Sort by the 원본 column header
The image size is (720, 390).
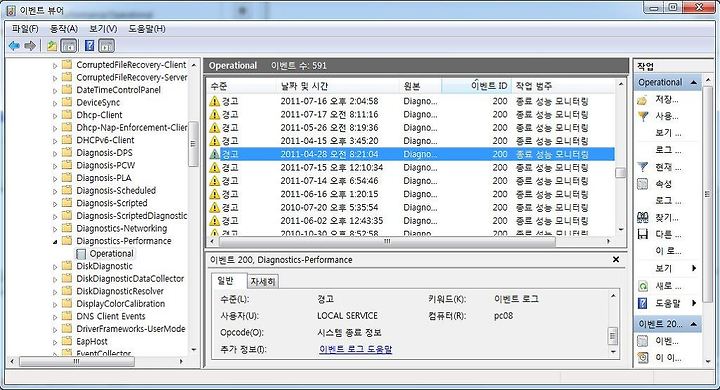[x=421, y=86]
